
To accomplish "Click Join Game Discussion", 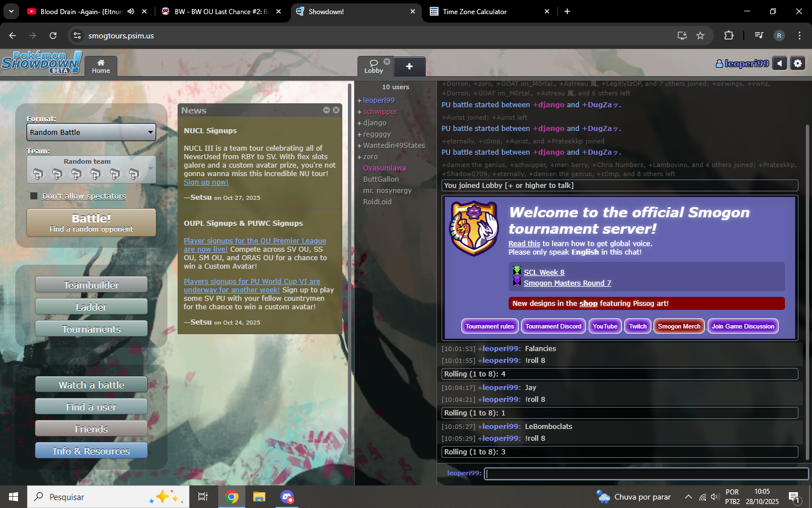I will tap(743, 326).
